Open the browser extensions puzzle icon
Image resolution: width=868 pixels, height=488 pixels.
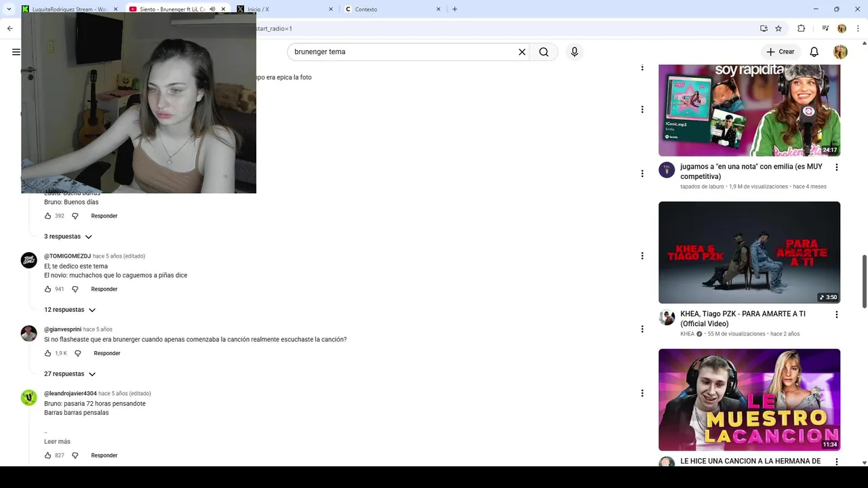tap(802, 28)
